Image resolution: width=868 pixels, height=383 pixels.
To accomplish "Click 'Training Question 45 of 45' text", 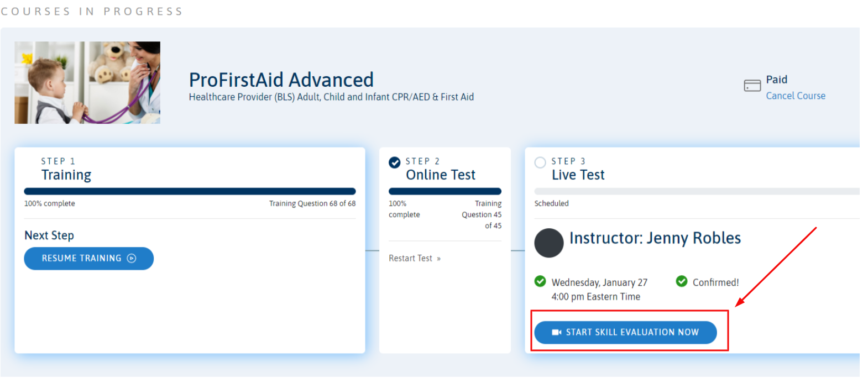I will (x=482, y=214).
